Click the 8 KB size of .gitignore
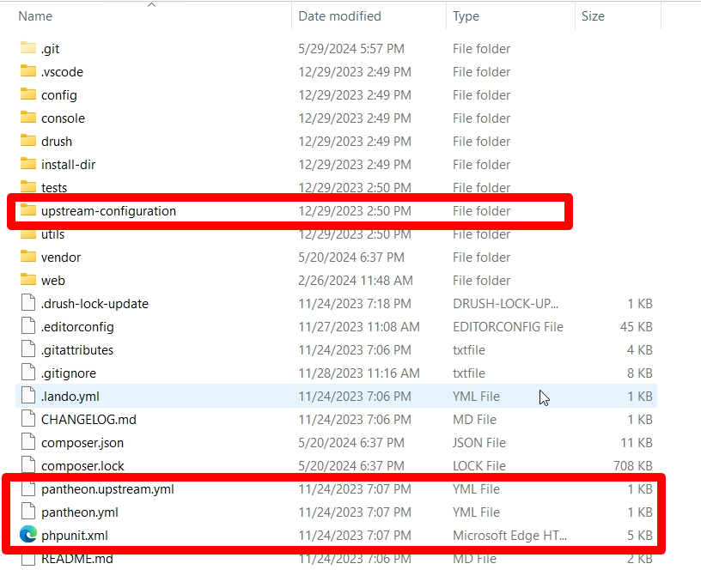This screenshot has width=701, height=588. coord(640,373)
